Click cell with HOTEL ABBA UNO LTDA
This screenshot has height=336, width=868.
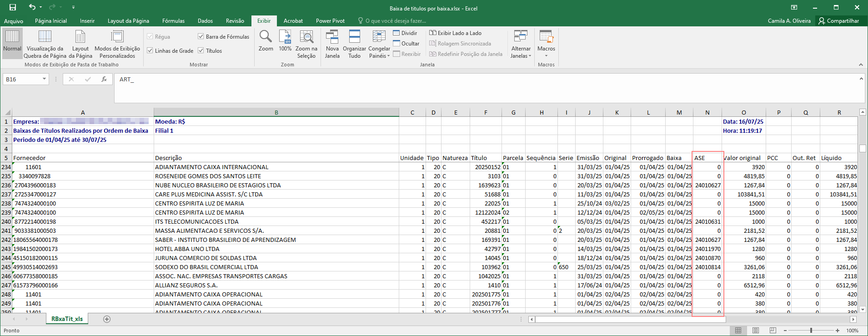[276, 249]
